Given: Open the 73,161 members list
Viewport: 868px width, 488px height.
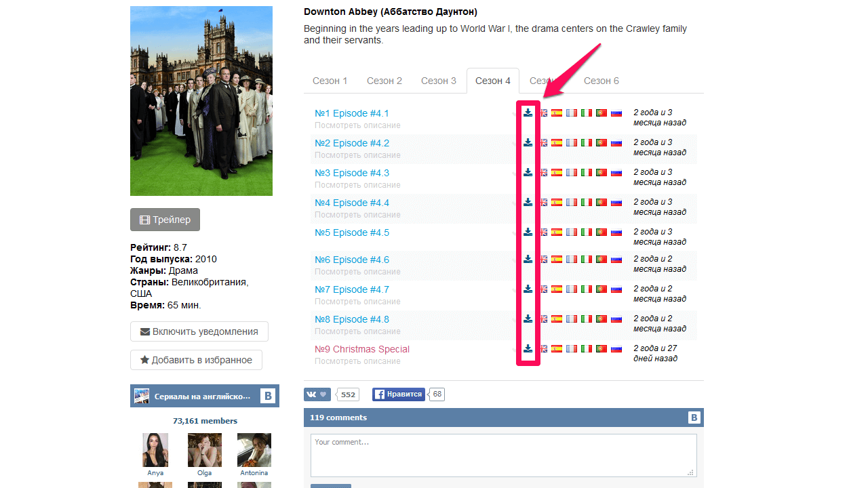Looking at the screenshot, I should pos(205,421).
